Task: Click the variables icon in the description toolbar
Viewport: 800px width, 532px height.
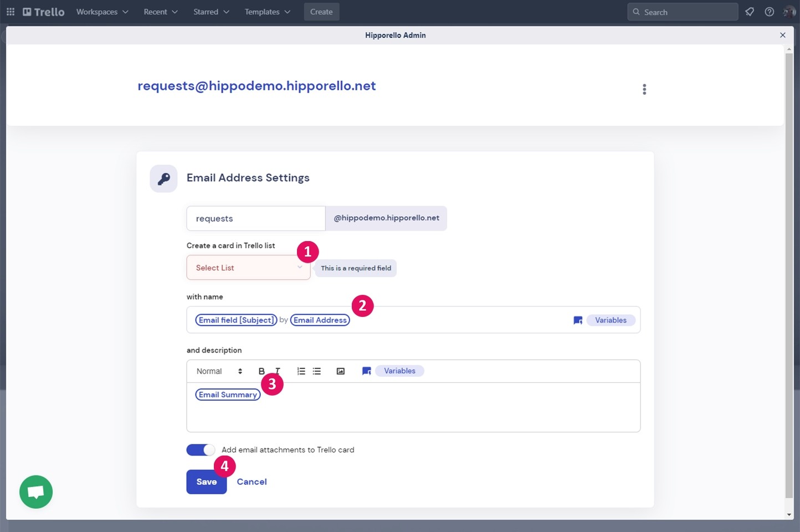Action: tap(367, 371)
